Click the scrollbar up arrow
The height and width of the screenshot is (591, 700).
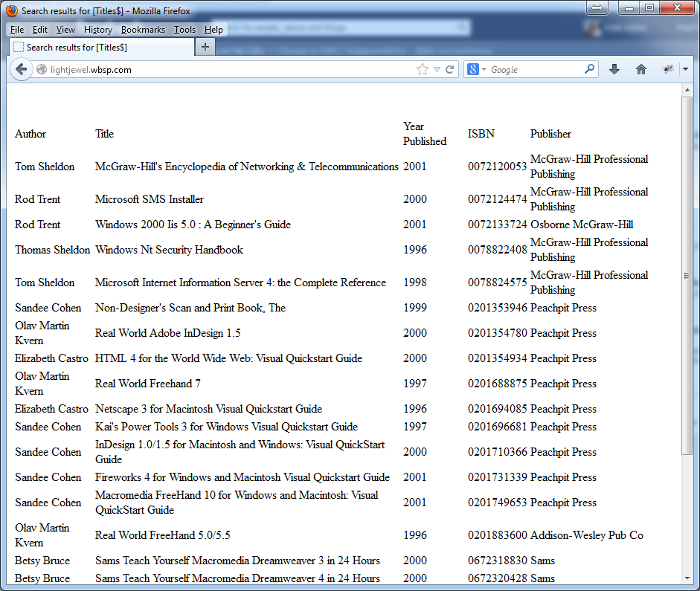coord(687,91)
